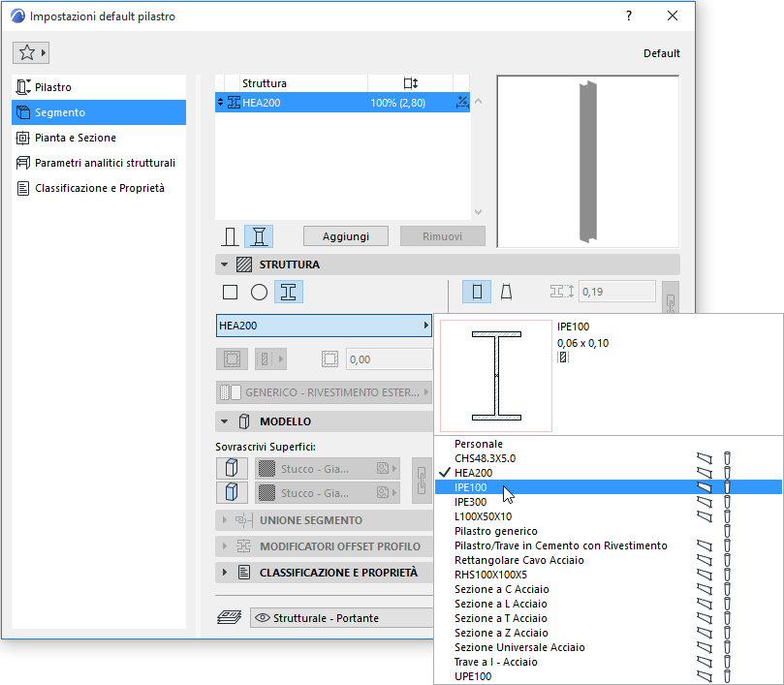Choose Pilastro generico profile
Screen dimensions: 784x685
click(608, 531)
